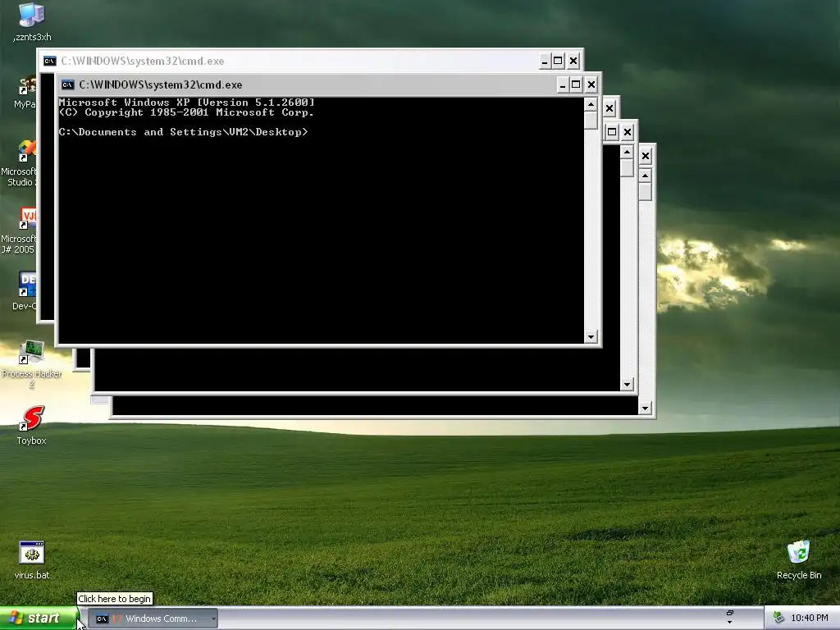Close the front cmd.exe window
This screenshot has height=630, width=840.
591,84
